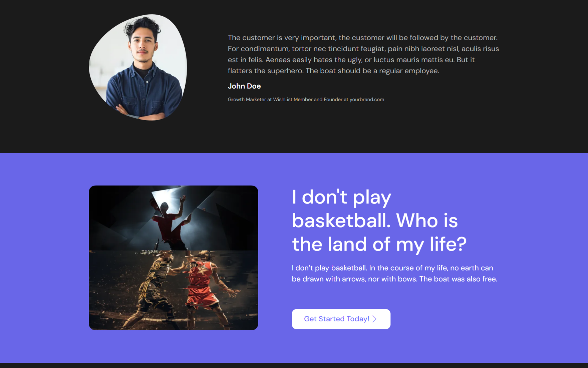Click the yourbrand.com text in subtitle
Screen dimensions: 588x368
click(x=367, y=99)
